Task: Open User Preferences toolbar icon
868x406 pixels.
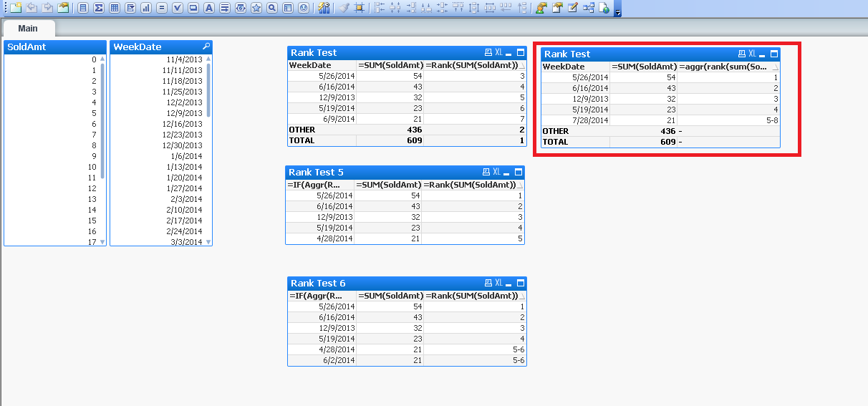Action: (x=540, y=8)
